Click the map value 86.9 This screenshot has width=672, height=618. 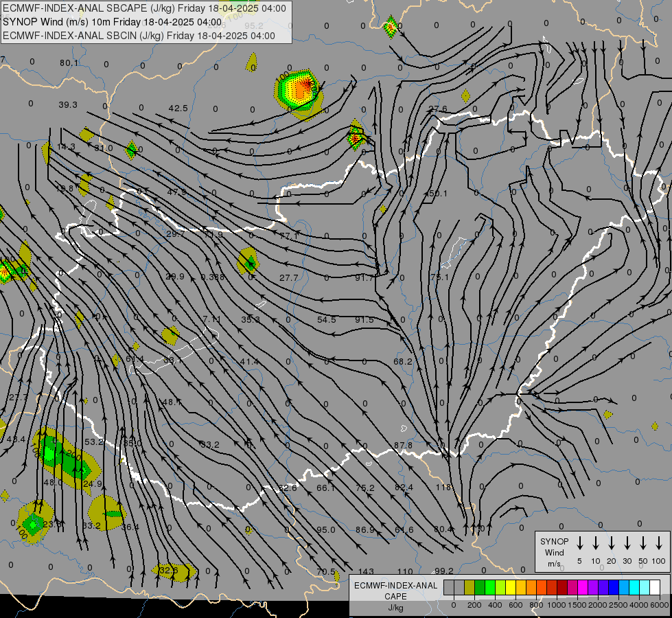coord(365,529)
